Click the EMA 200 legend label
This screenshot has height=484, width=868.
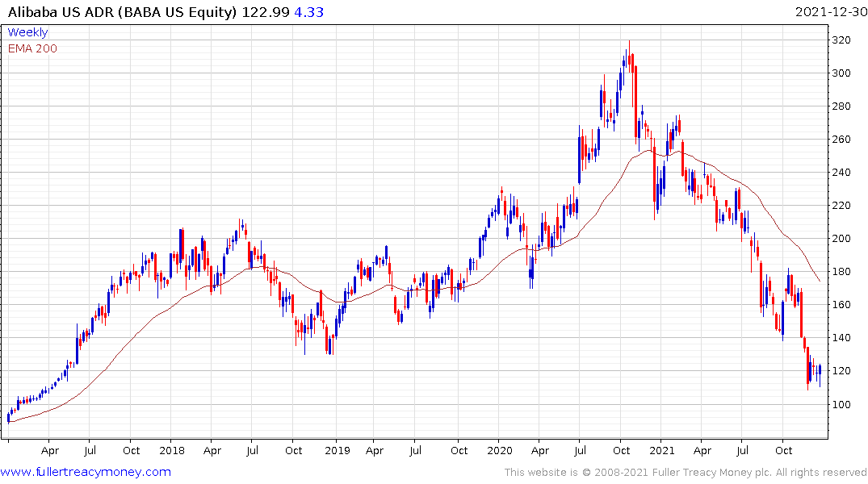click(x=32, y=48)
